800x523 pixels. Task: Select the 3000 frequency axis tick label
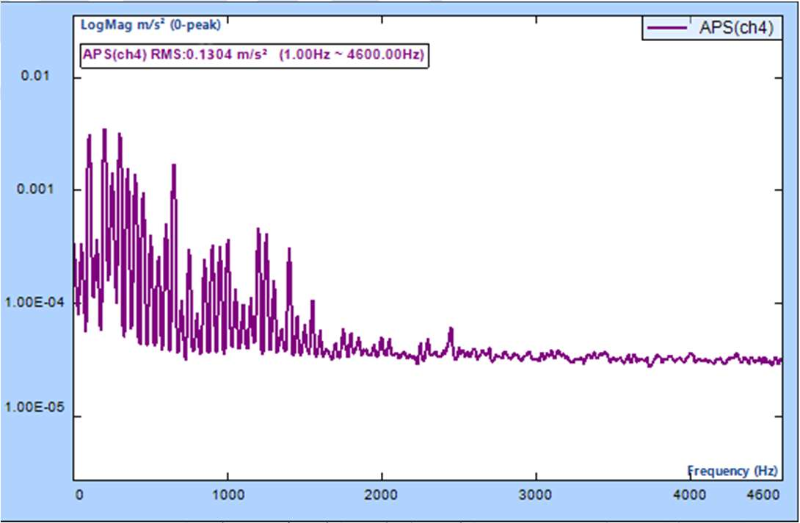(x=535, y=495)
